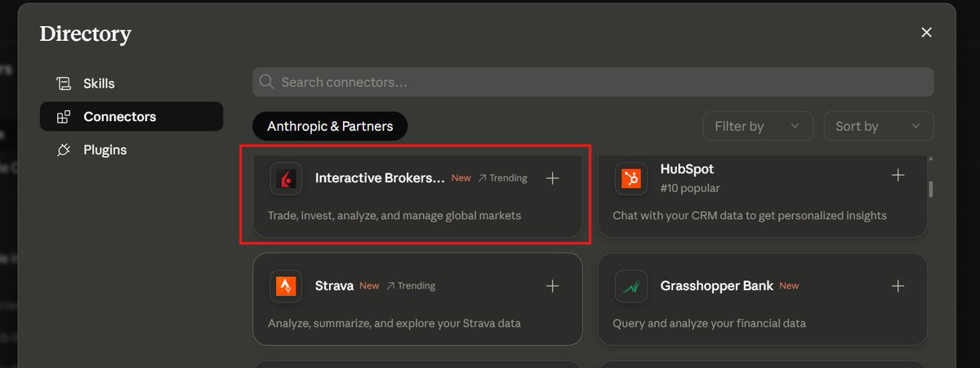Click the Connectors blocks icon
The height and width of the screenshot is (368, 980).
[64, 117]
